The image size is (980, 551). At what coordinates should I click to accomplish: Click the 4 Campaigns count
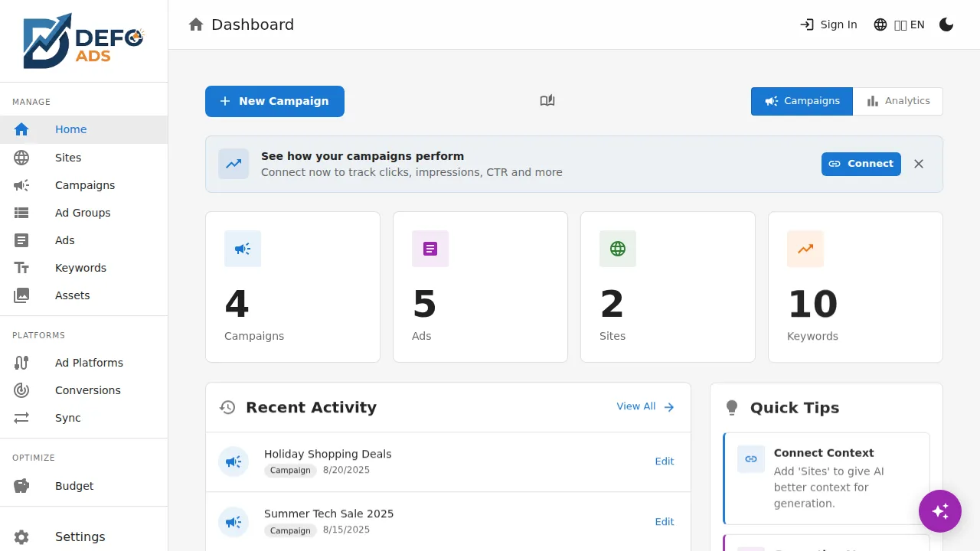tap(237, 305)
